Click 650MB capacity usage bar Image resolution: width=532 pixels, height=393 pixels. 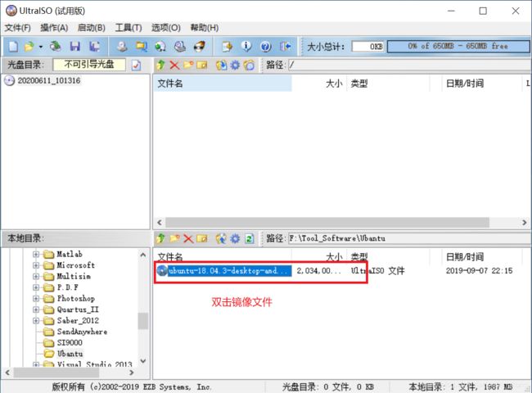pyautogui.click(x=458, y=46)
